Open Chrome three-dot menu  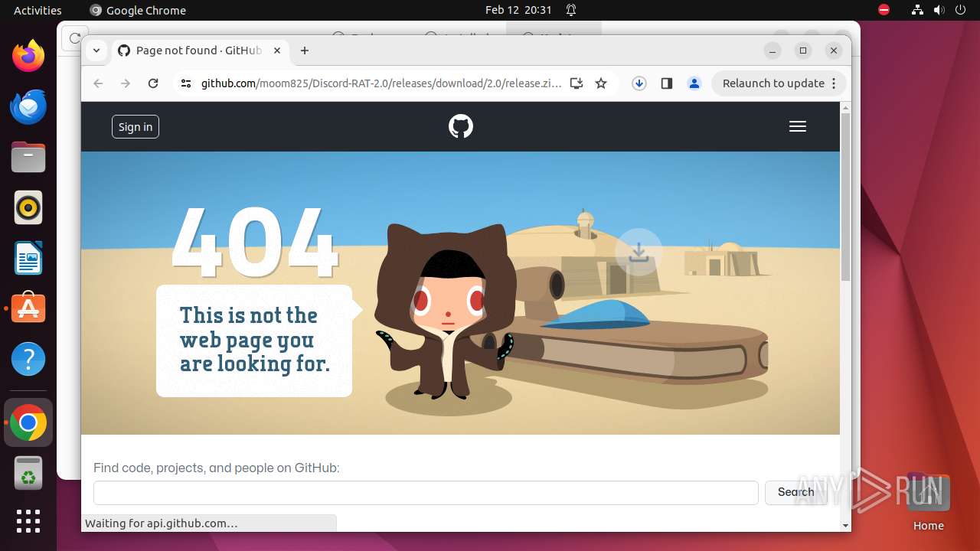(834, 83)
